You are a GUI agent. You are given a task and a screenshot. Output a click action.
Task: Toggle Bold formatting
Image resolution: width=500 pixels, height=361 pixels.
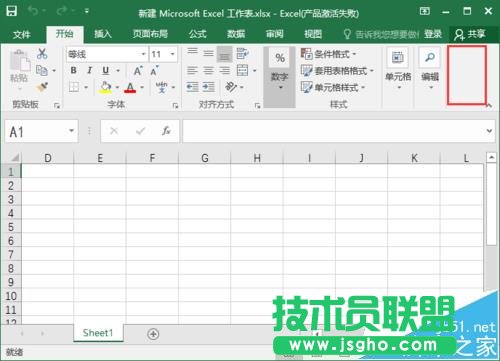pyautogui.click(x=73, y=71)
